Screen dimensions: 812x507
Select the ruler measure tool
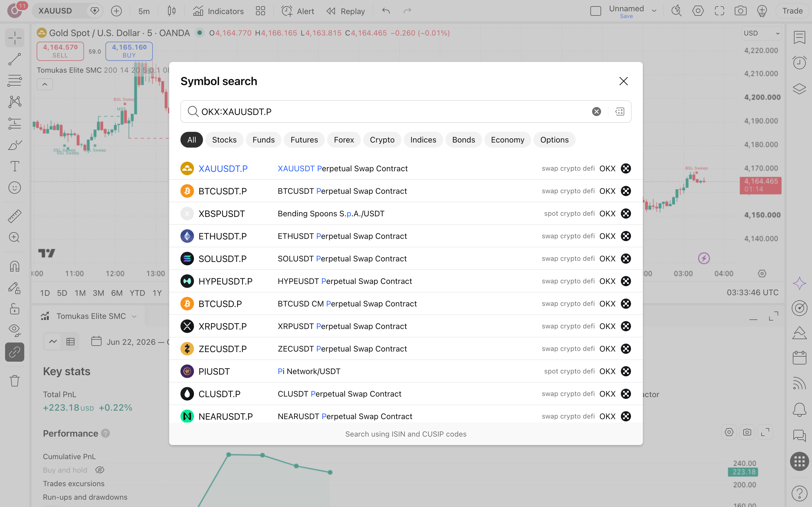(14, 216)
